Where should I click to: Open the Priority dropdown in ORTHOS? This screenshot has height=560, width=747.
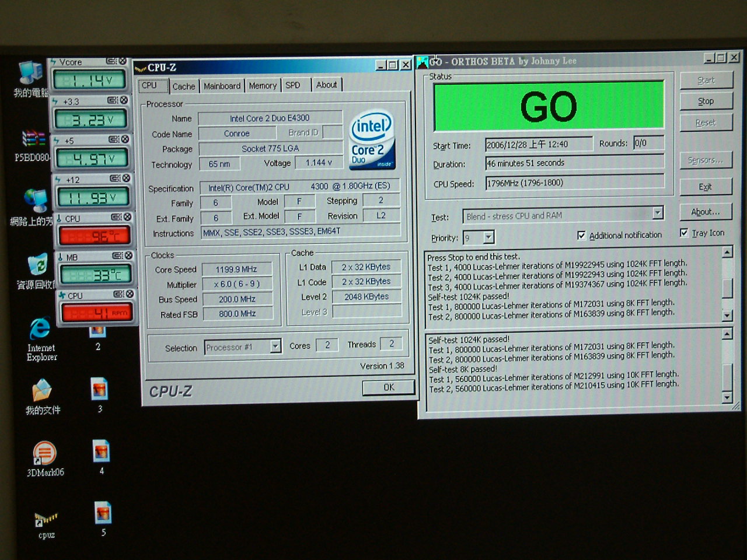(x=489, y=237)
